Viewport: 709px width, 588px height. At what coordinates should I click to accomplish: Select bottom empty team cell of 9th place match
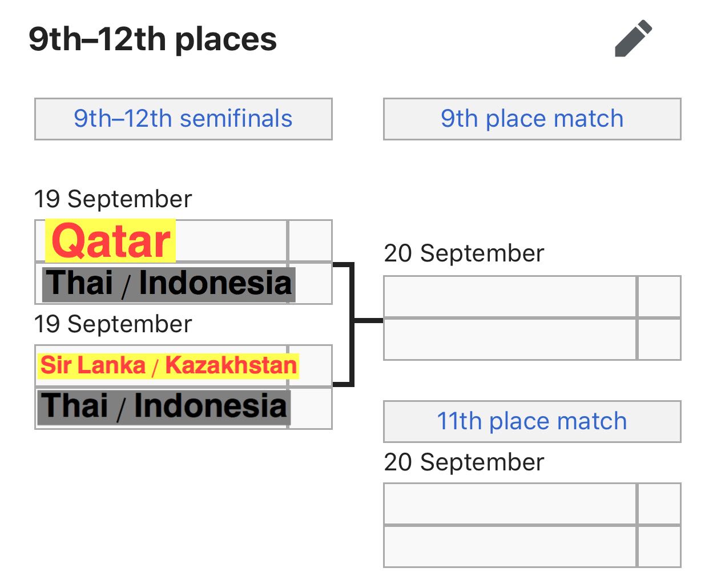tap(510, 339)
